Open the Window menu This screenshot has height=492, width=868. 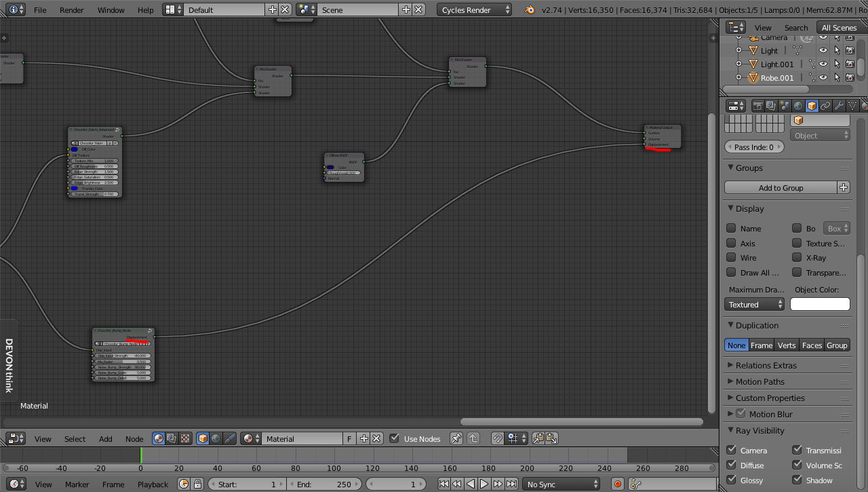111,10
